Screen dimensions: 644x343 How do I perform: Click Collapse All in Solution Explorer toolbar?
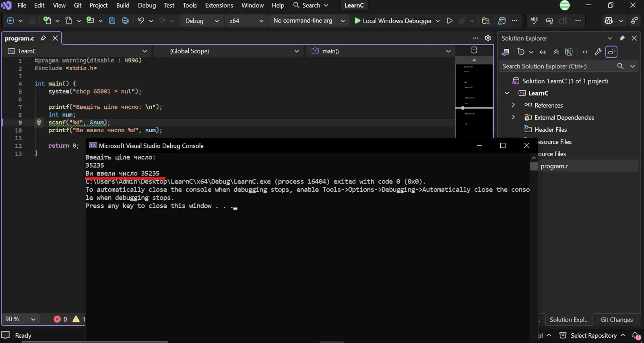pos(556,52)
